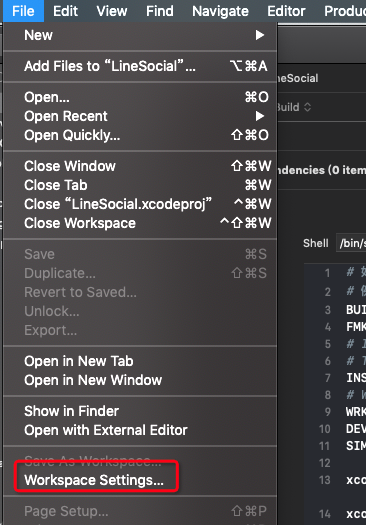Expand the New submenu arrow
Screen dimensions: 366x525
(260, 35)
